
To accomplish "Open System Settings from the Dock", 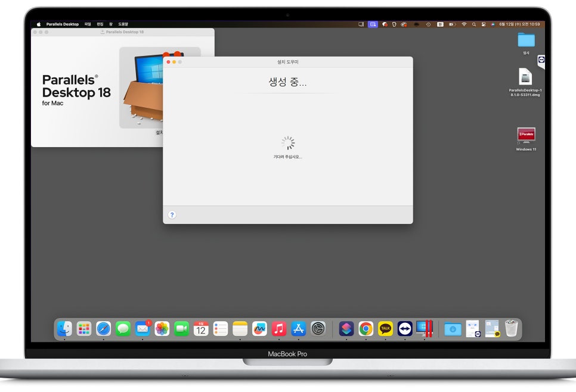I will pyautogui.click(x=318, y=328).
